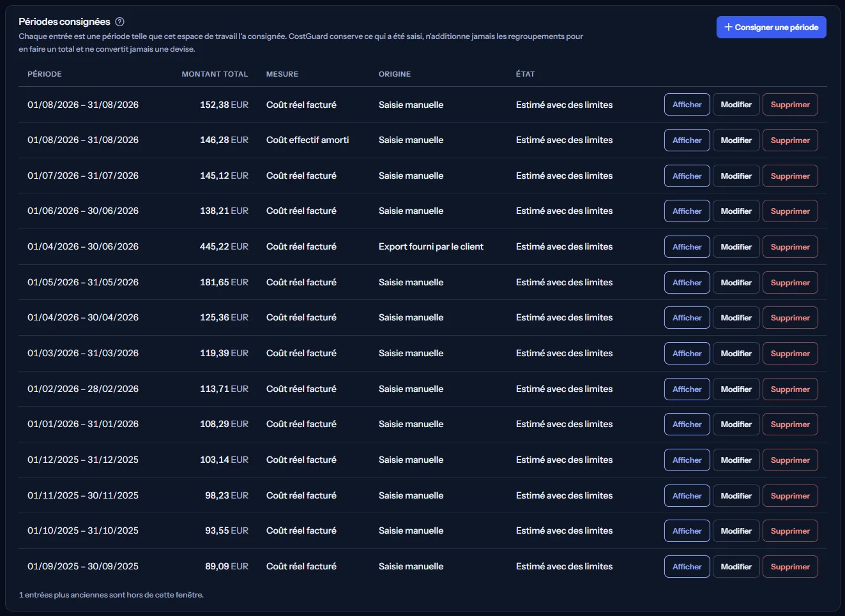
Task: Click the period "01/02/2026 – 28/02/2026"
Action: point(83,389)
